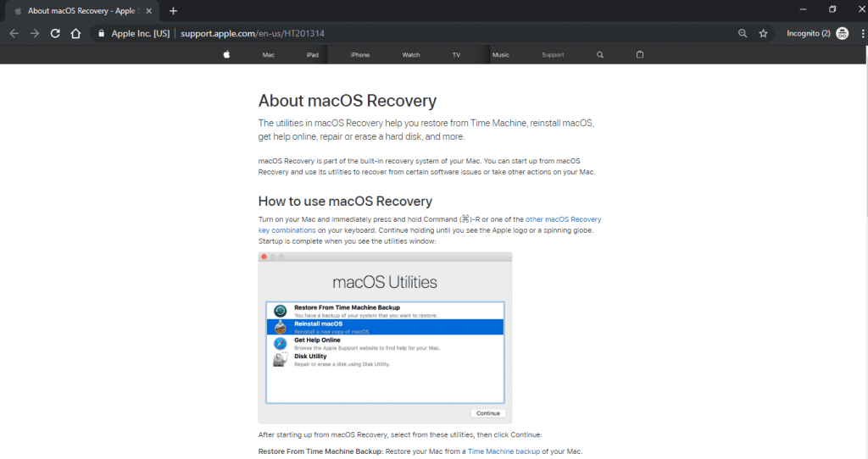868x459 pixels.
Task: Open the zoom magnifier in address bar
Action: pos(743,34)
